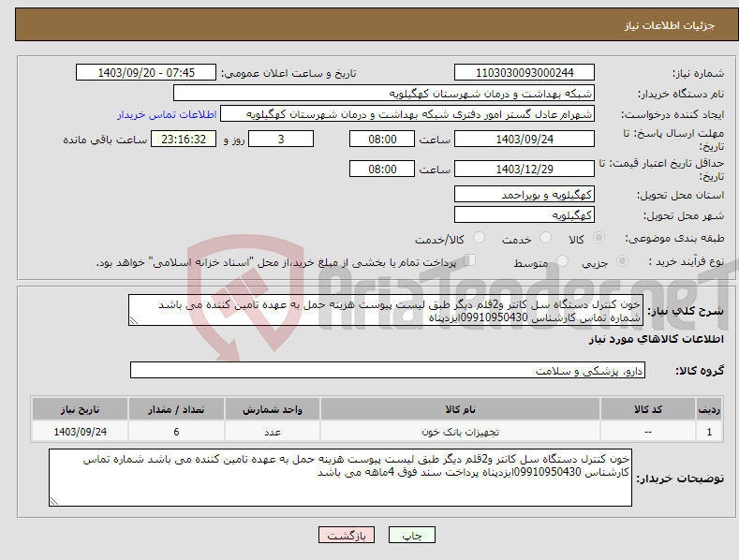Click the goods group field دارو، پزشکی و سلامت
Viewport: 739px width, 560px height.
pyautogui.click(x=388, y=371)
